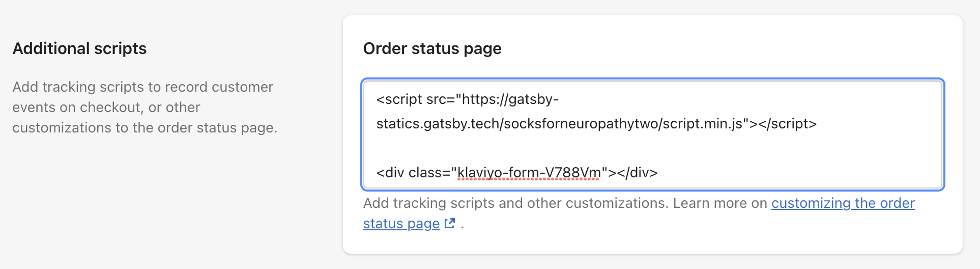Click the Learn more on helper text
Screen dimensions: 980x269
tap(720, 203)
